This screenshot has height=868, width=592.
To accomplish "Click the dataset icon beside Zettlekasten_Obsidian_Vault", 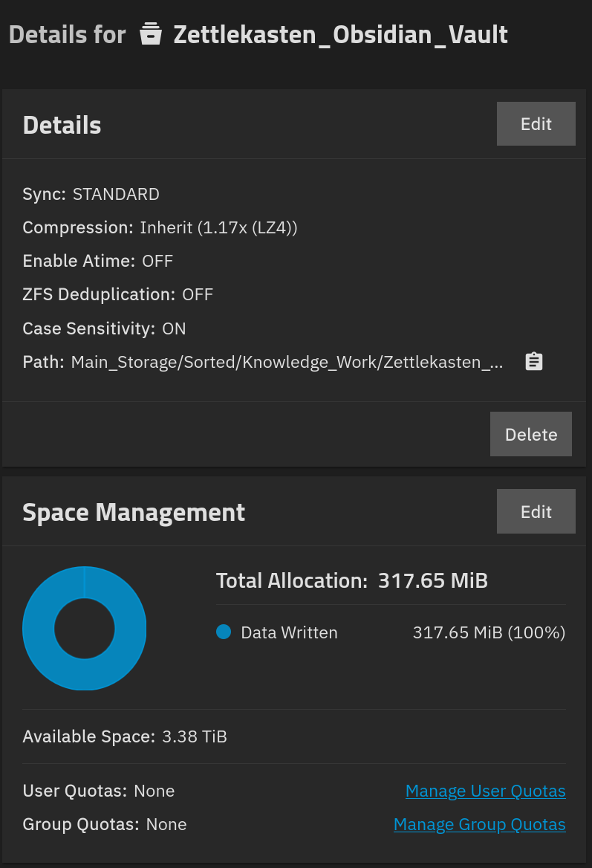I will pyautogui.click(x=151, y=34).
